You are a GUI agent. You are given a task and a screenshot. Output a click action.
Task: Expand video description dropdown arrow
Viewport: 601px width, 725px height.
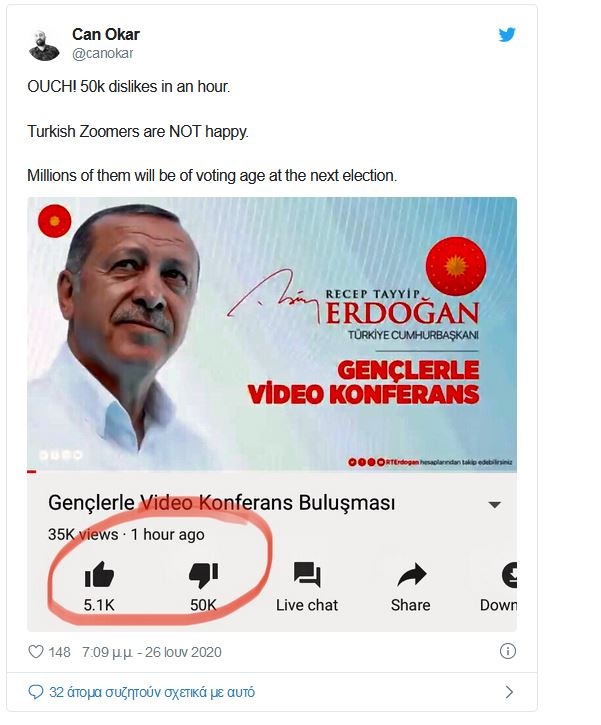495,504
